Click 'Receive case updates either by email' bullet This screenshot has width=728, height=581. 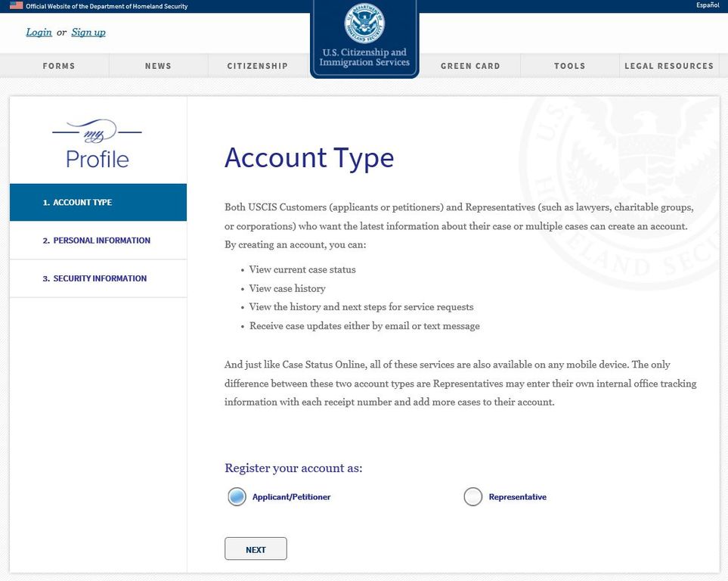point(364,326)
